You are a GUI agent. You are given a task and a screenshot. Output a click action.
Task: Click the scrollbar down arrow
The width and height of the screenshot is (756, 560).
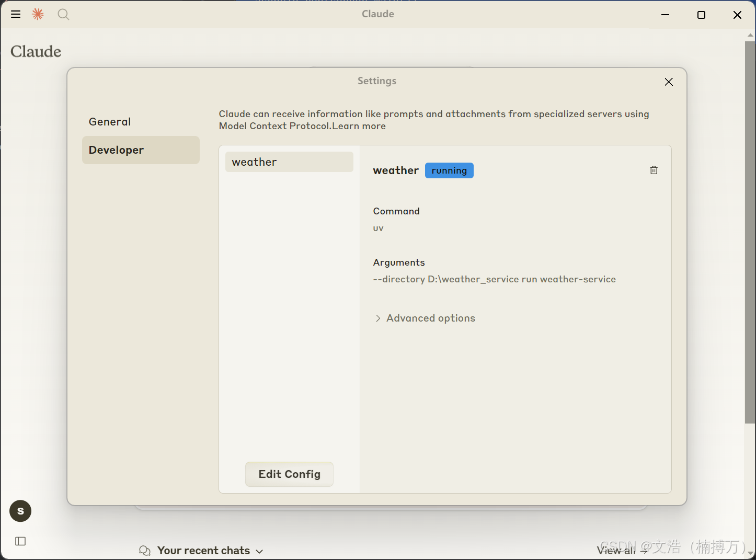pos(750,553)
